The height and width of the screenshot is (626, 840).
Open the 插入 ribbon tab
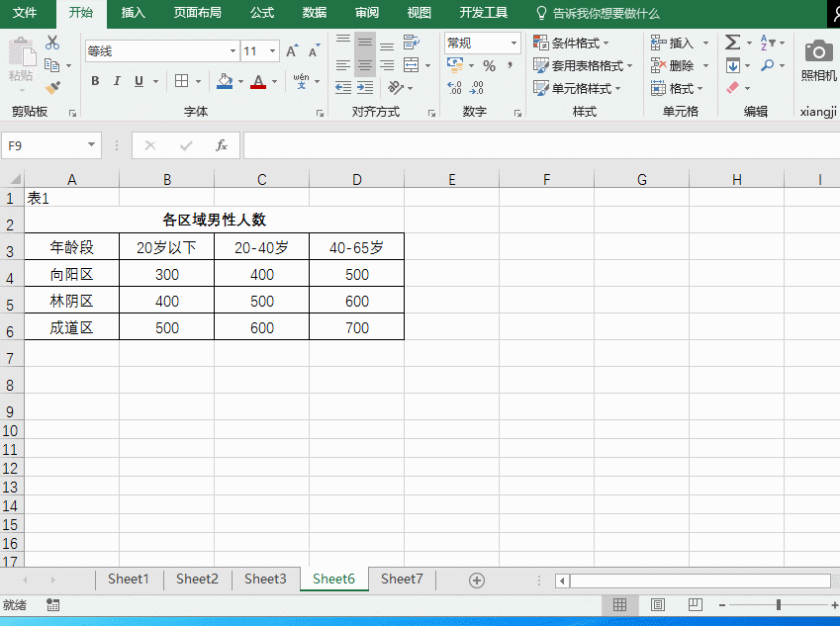133,13
